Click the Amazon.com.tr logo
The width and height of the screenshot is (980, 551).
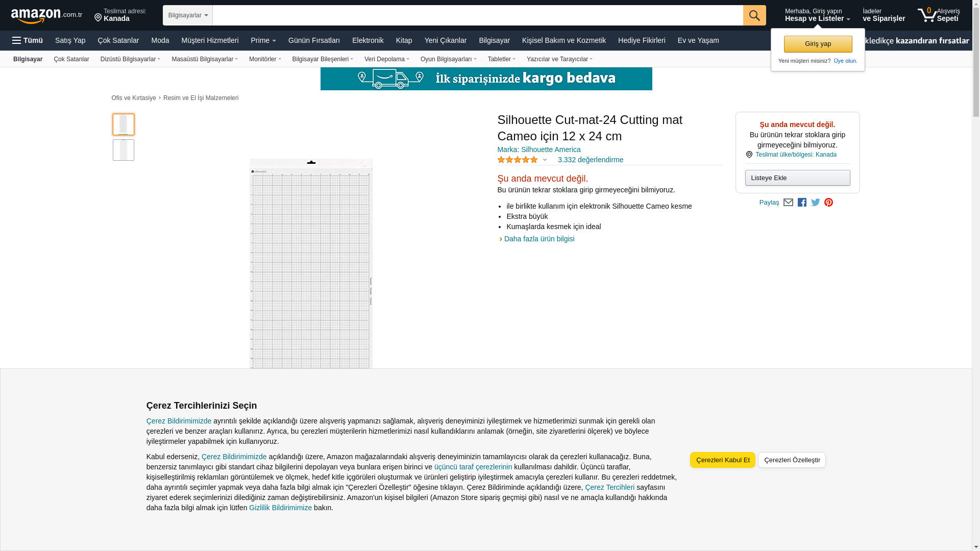tap(46, 15)
